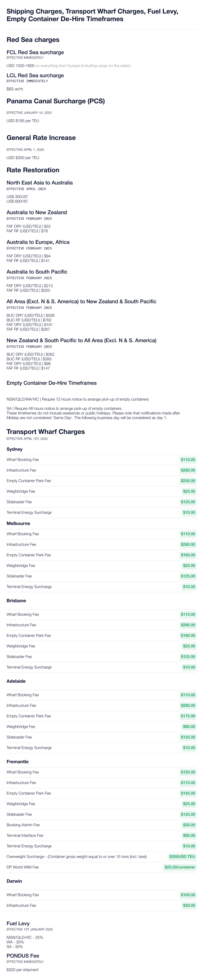The width and height of the screenshot is (210, 980).
Task: Click the Darwin Infrastructure Fee $30.00 badge
Action: 189,905
